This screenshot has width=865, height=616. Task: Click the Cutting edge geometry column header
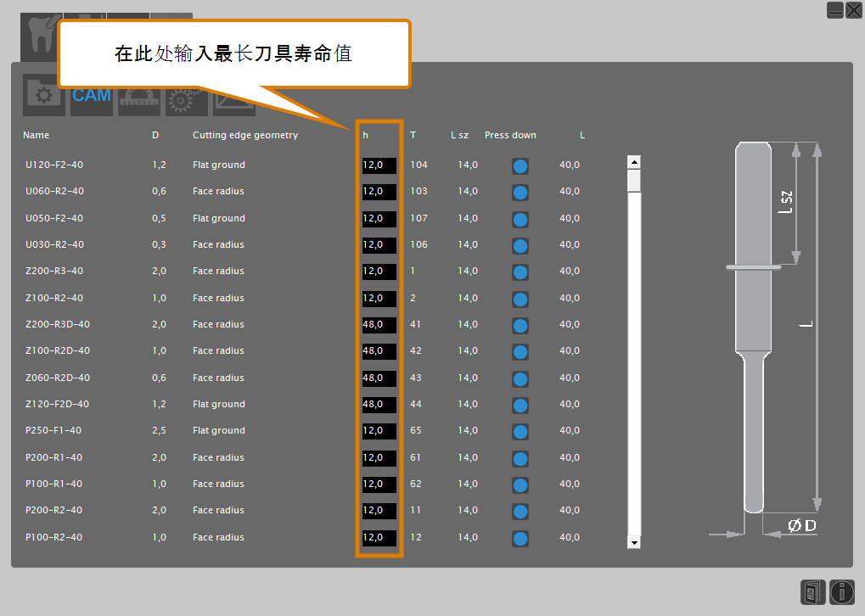click(245, 135)
